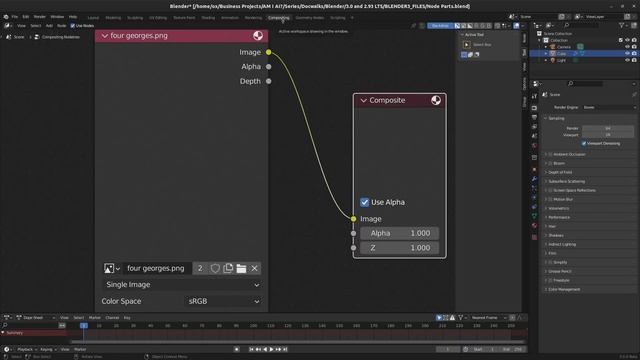This screenshot has width=640, height=360.
Task: Open the Particles properties tab icon
Action: point(534,188)
